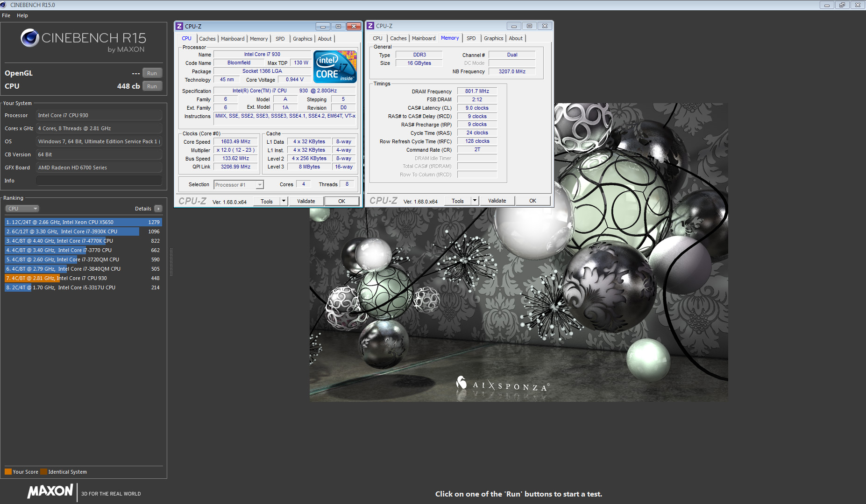Click the Cinebench app icon in title bar

(x=4, y=5)
